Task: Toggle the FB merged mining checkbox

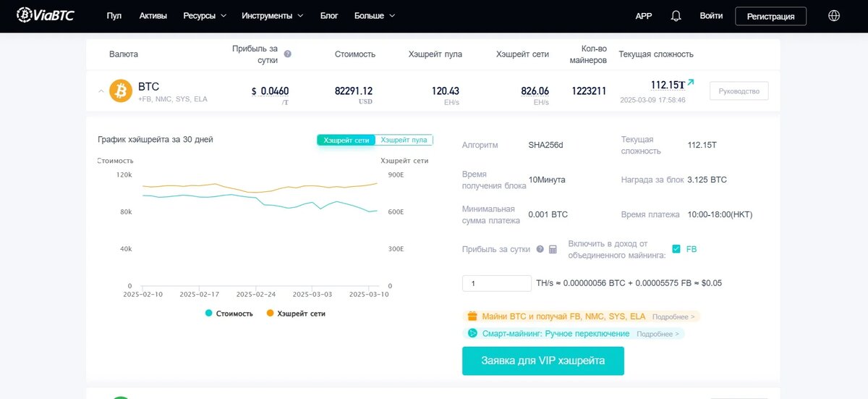Action: (676, 249)
